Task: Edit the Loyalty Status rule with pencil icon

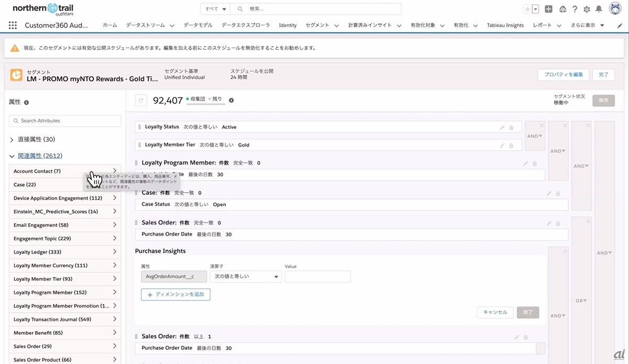Action: [502, 127]
